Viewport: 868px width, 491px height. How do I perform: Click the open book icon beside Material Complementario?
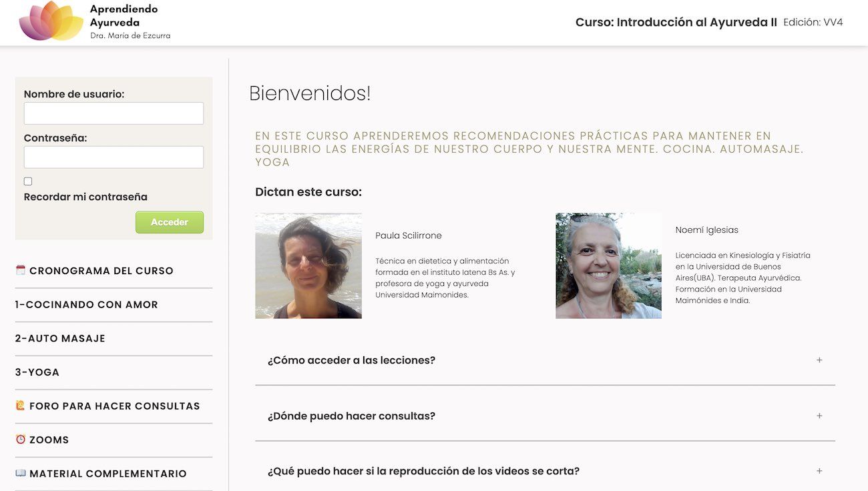(20, 473)
